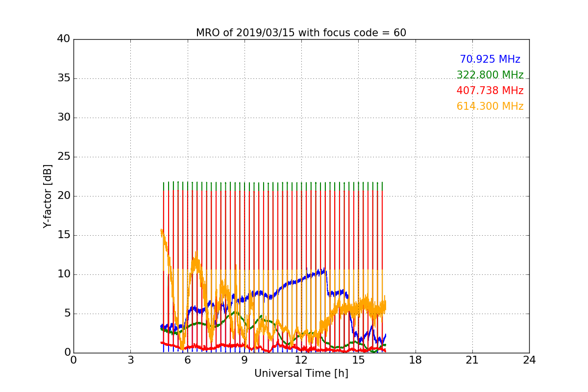
Task: Select the 614.300 MHz legend label
Action: [x=490, y=106]
